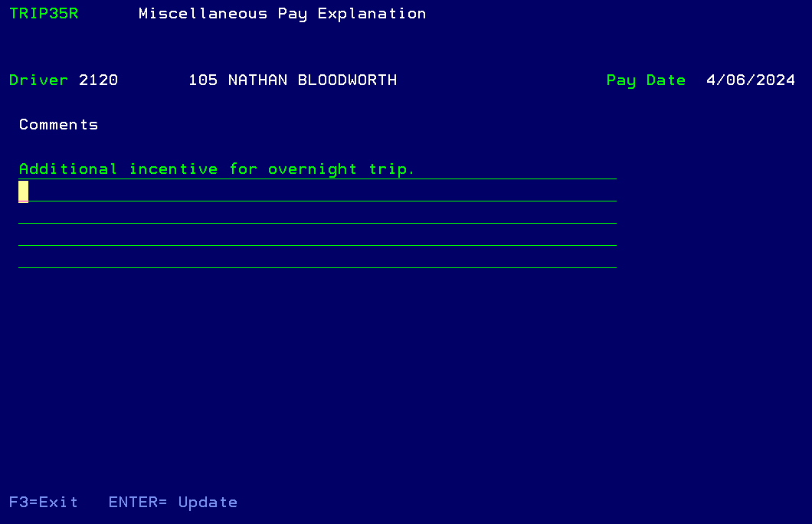Click the code 105 before driver name
The image size is (812, 524).
click(x=203, y=80)
